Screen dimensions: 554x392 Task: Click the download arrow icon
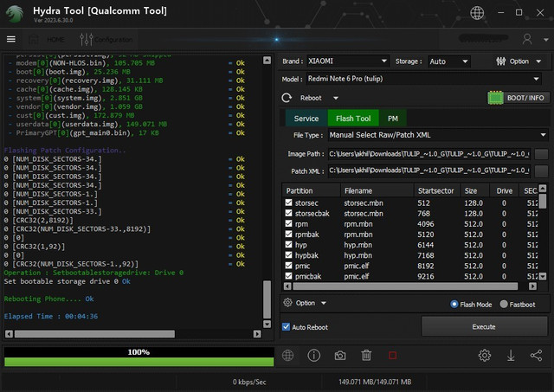[x=511, y=356]
